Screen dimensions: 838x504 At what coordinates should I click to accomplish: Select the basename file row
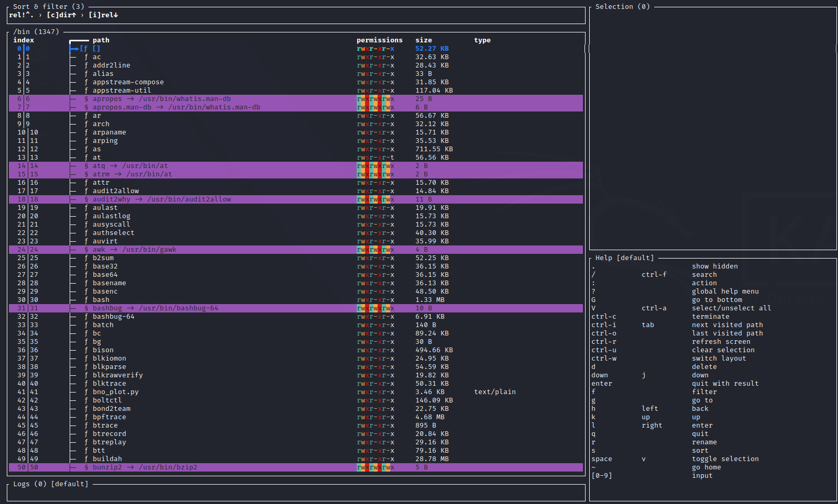pos(296,283)
